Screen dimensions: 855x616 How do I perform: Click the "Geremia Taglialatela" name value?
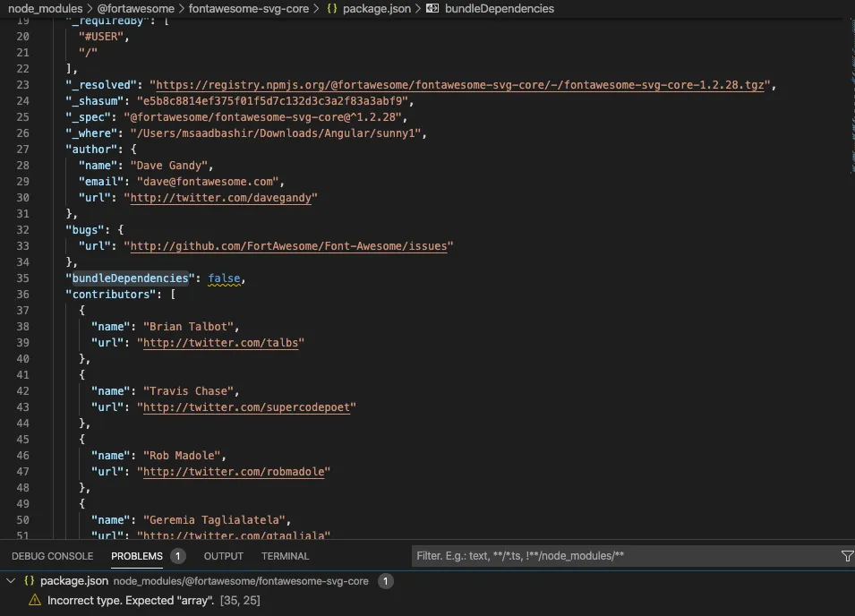[214, 519]
